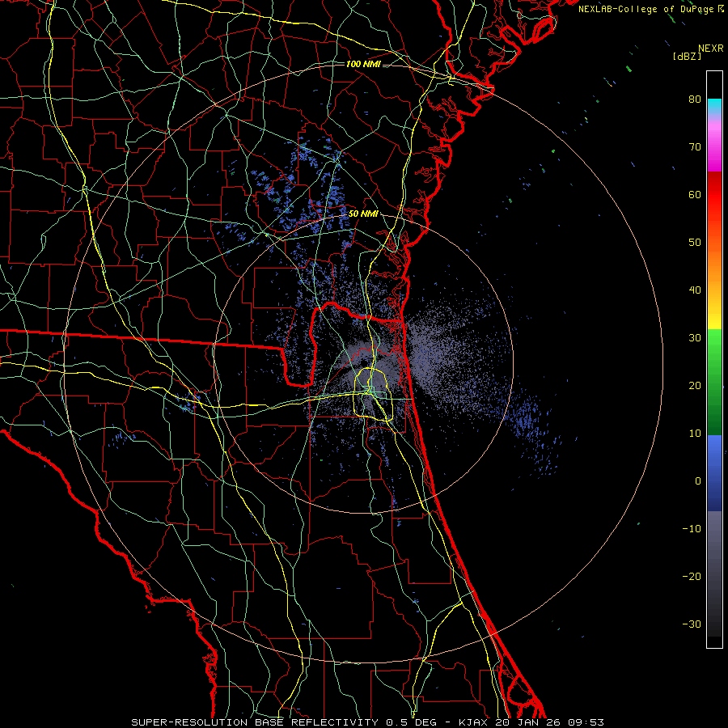Screen dimensions: 728x728
Task: Click the 80 value on dBZ scale
Action: pyautogui.click(x=695, y=99)
